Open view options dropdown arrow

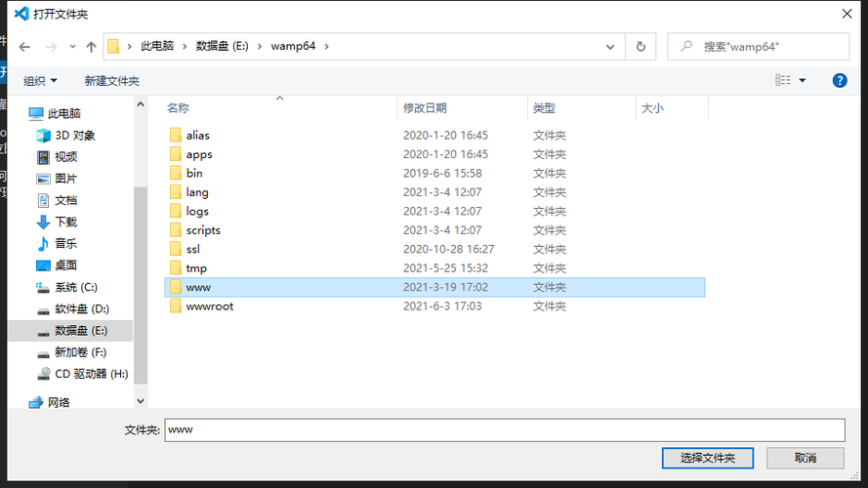coord(803,80)
